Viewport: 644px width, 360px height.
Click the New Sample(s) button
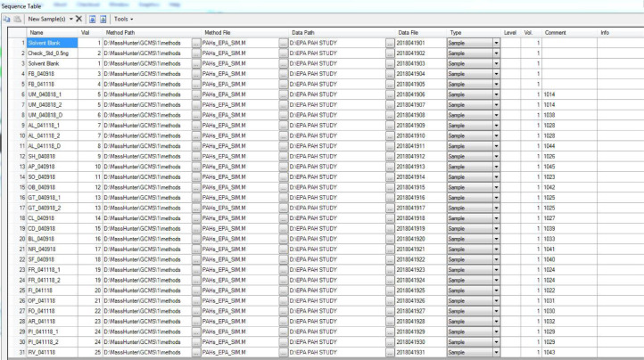pos(46,18)
